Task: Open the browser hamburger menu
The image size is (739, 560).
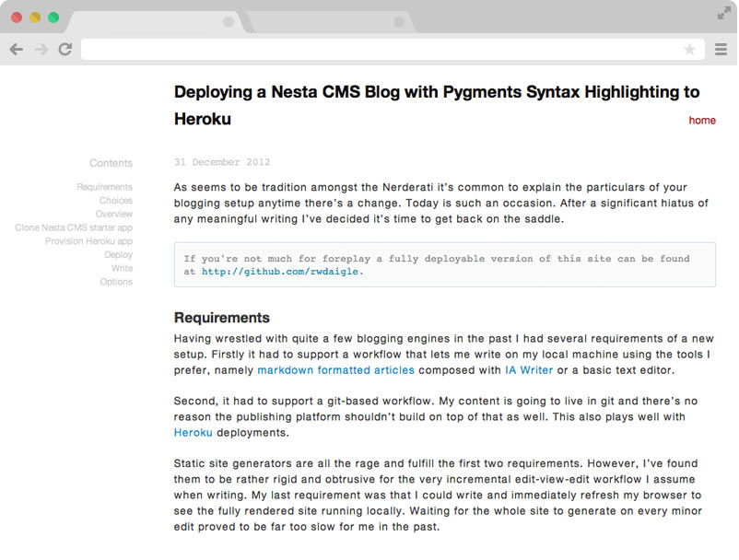Action: (x=721, y=50)
